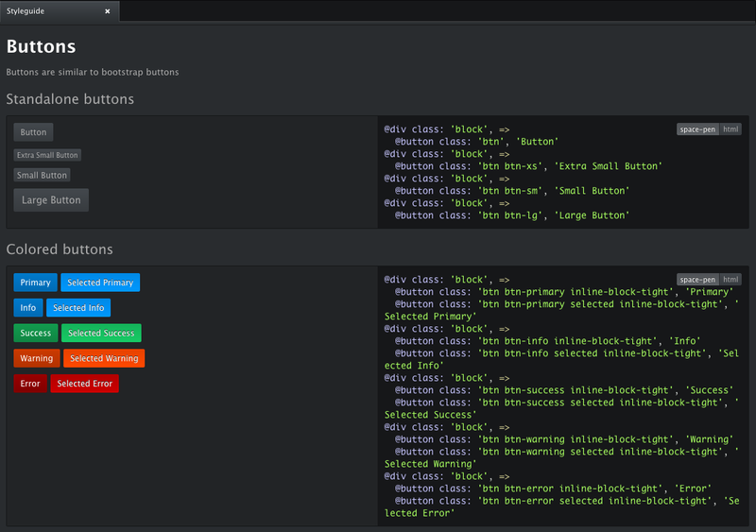Click the orange Warning button
The image size is (756, 532).
[x=37, y=358]
